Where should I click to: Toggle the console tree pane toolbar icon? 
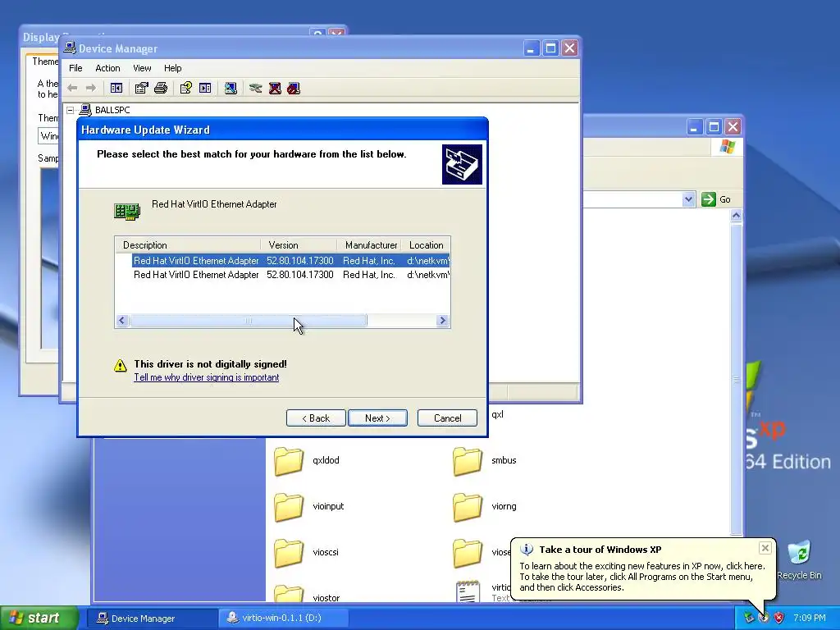click(x=116, y=88)
